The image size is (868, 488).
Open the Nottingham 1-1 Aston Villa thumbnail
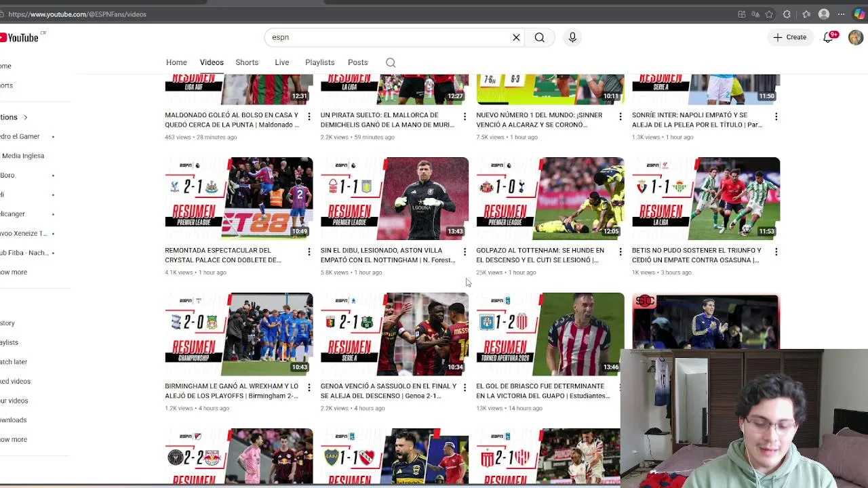point(395,199)
